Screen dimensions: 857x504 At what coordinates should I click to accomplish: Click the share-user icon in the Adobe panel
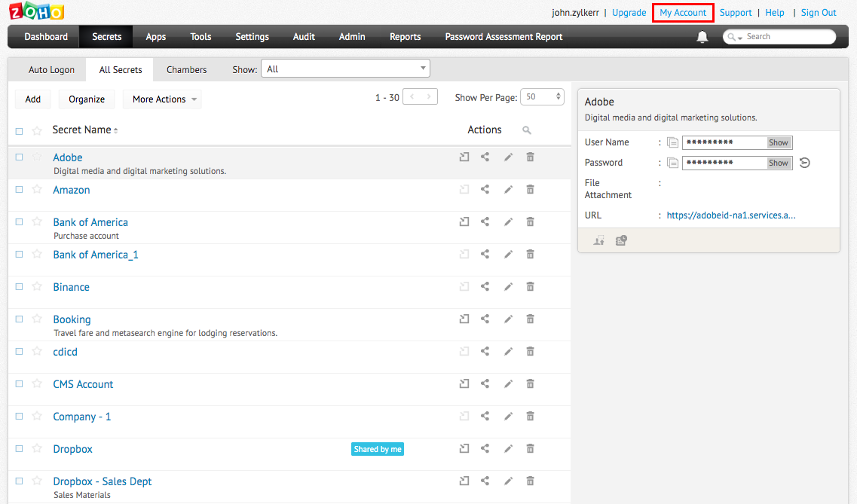pos(599,240)
